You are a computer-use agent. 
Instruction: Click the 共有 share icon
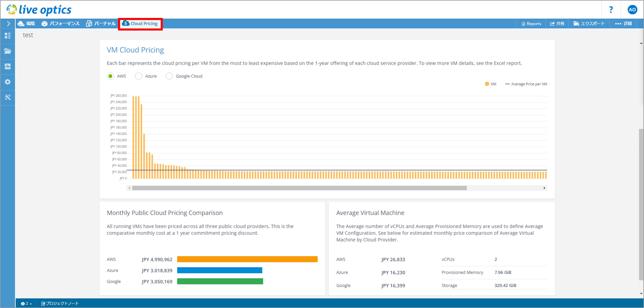(x=553, y=23)
